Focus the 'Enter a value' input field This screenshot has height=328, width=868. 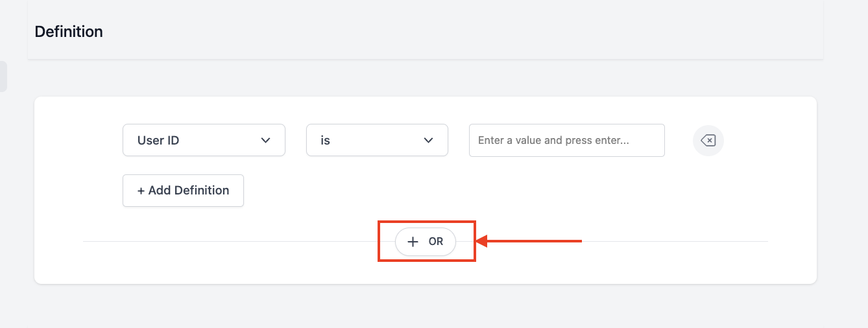tap(566, 141)
